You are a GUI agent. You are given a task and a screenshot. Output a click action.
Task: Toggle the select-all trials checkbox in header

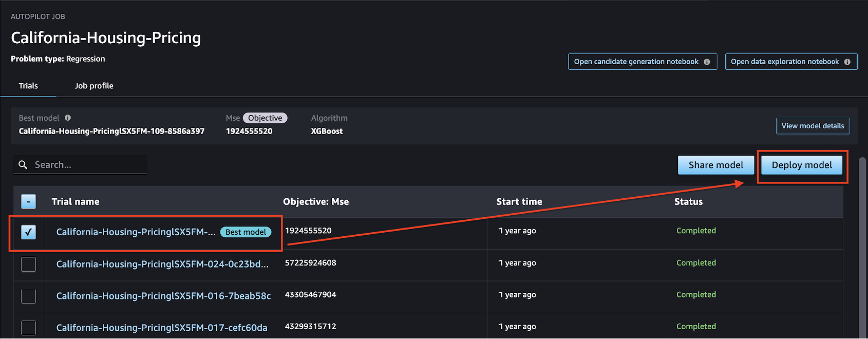click(28, 201)
